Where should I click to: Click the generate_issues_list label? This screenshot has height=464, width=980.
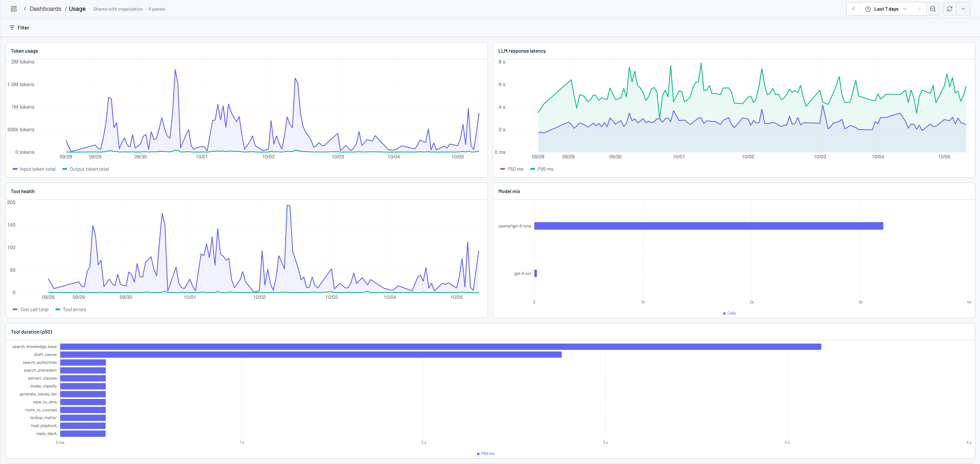point(38,394)
